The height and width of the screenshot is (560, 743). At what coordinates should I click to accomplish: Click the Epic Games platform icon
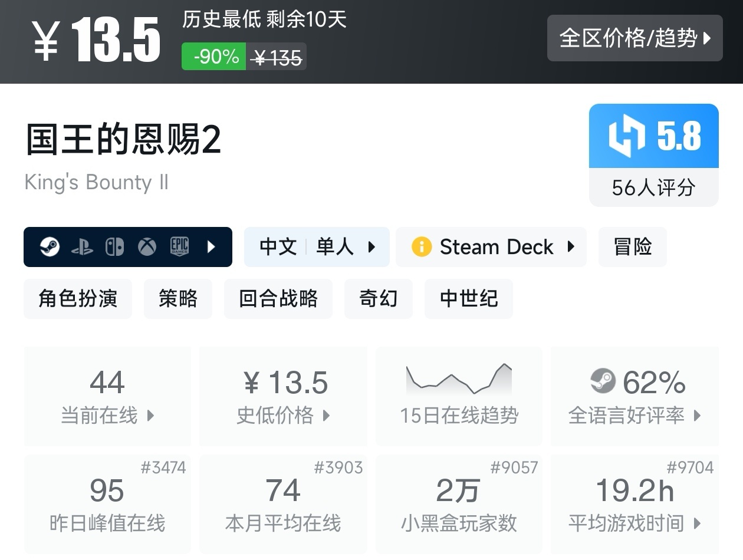tap(179, 247)
